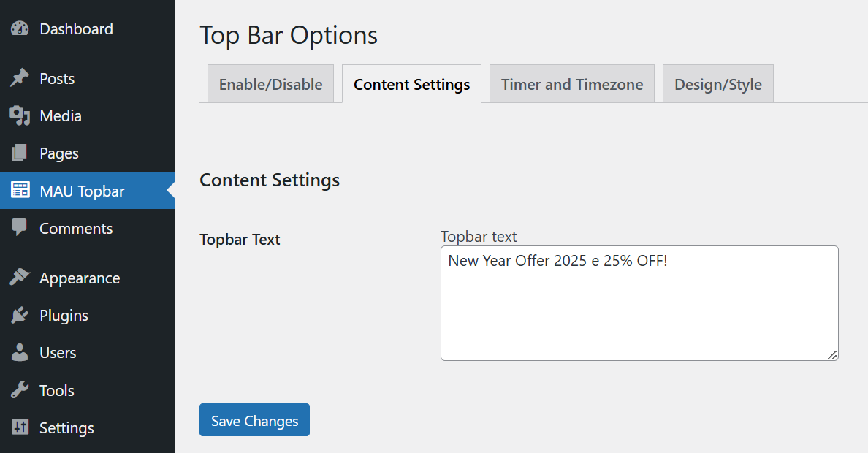This screenshot has height=453, width=868.
Task: Click the Tools wrench icon
Action: click(20, 390)
